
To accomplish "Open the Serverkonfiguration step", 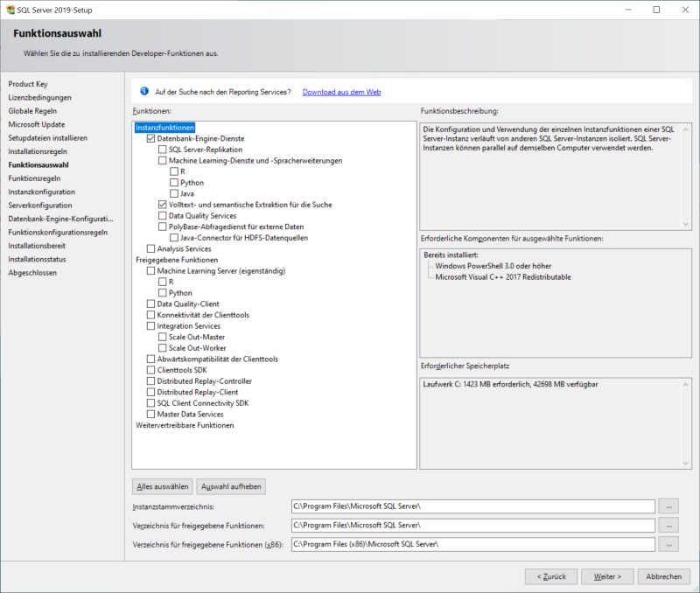I will click(x=40, y=205).
